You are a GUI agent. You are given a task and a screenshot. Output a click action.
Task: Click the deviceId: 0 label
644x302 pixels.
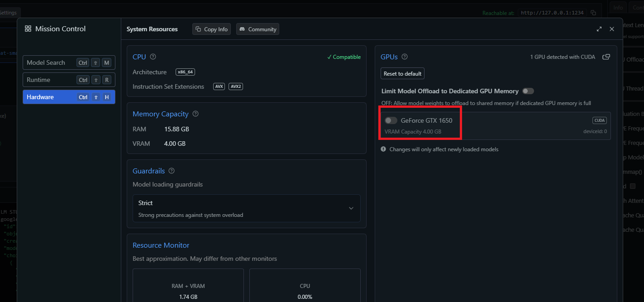tap(595, 132)
